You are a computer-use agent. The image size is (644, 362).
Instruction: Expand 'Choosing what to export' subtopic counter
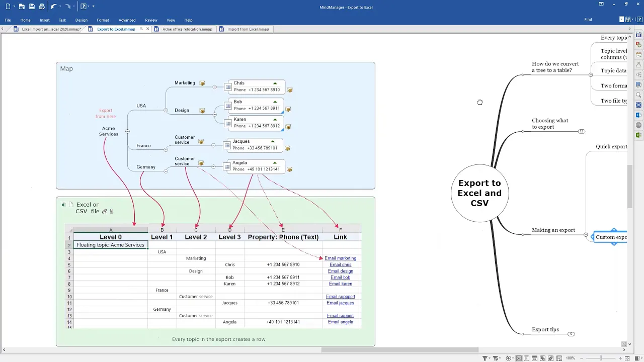coord(581,131)
